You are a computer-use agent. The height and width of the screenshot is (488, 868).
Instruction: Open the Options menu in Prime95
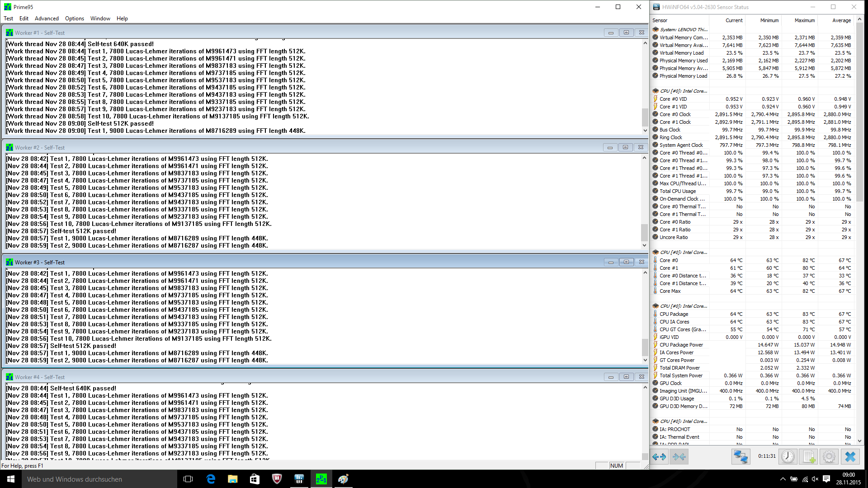point(74,19)
